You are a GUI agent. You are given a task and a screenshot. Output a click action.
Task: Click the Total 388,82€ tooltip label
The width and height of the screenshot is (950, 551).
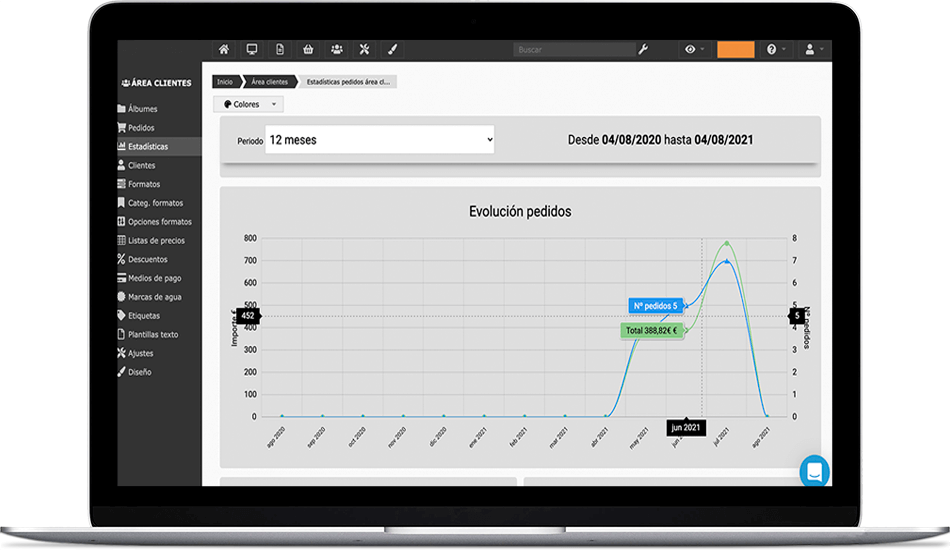point(651,331)
